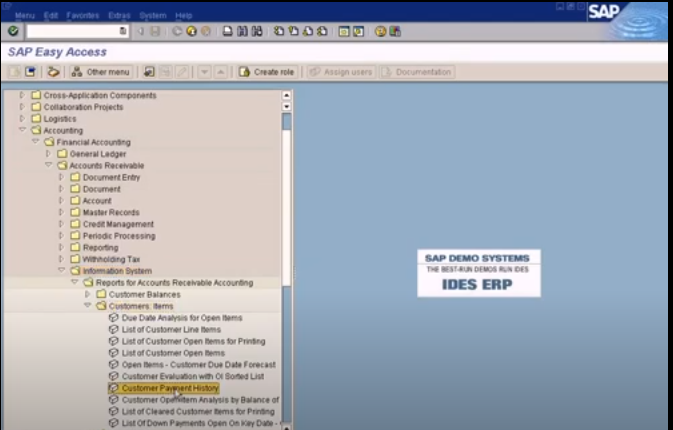Select the Periodic Processing folder
Viewport: 673px width, 430px height.
tap(112, 236)
